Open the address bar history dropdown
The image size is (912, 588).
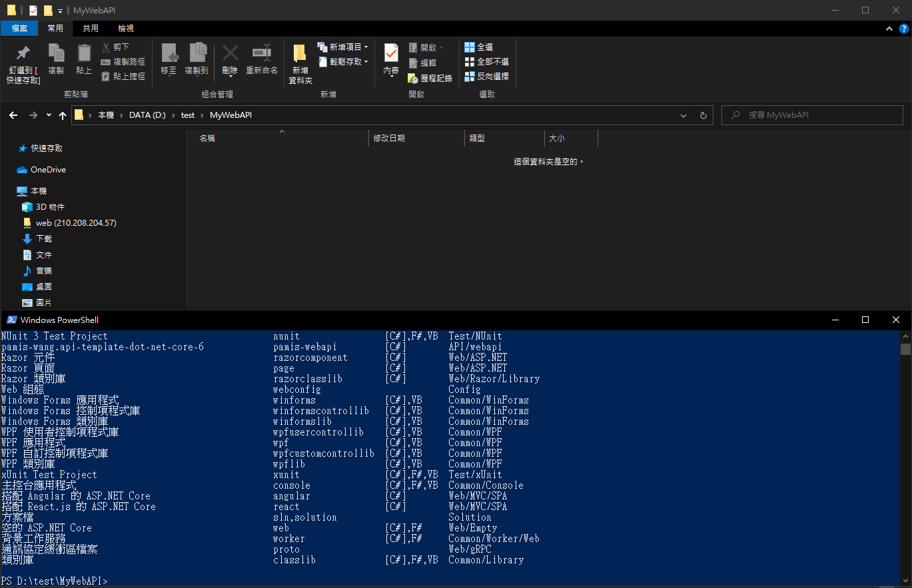pos(684,115)
